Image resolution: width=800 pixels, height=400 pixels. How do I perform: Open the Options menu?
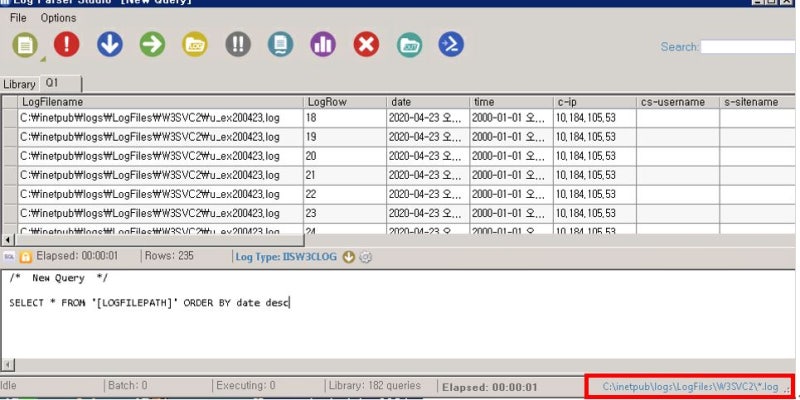[58, 18]
